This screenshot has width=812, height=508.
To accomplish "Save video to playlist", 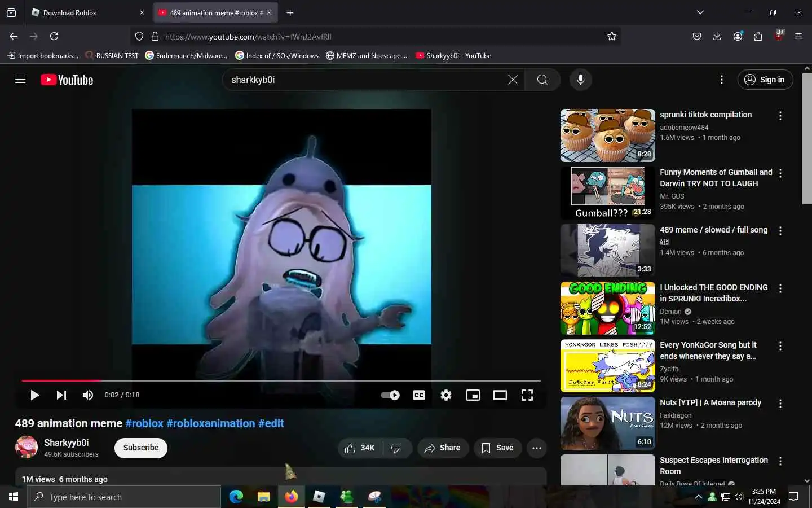I will (497, 448).
